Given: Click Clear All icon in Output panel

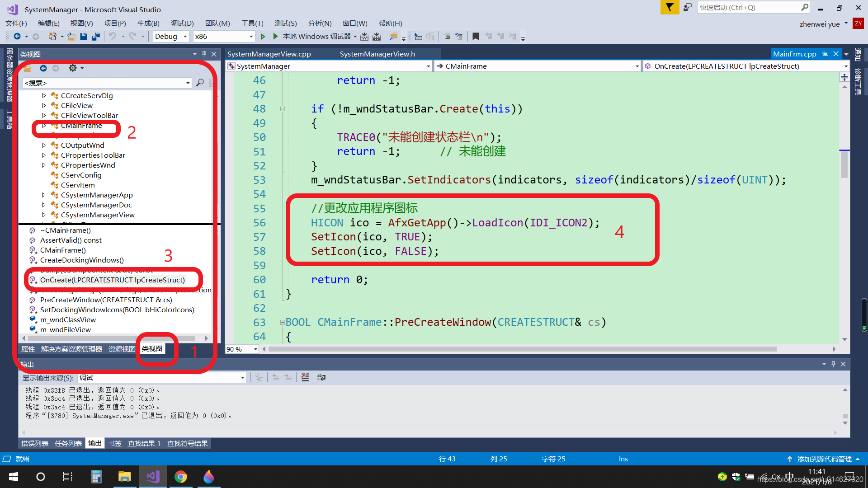Looking at the screenshot, I should (x=305, y=377).
